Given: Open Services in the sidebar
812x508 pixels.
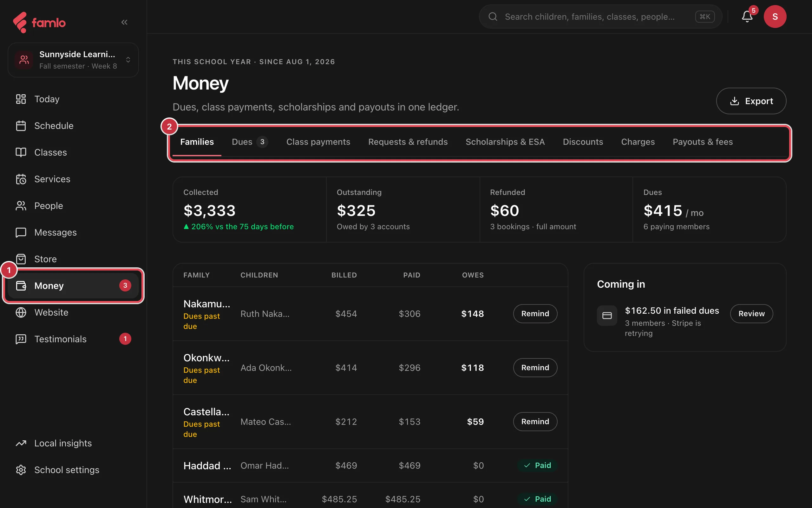Looking at the screenshot, I should click(x=73, y=179).
